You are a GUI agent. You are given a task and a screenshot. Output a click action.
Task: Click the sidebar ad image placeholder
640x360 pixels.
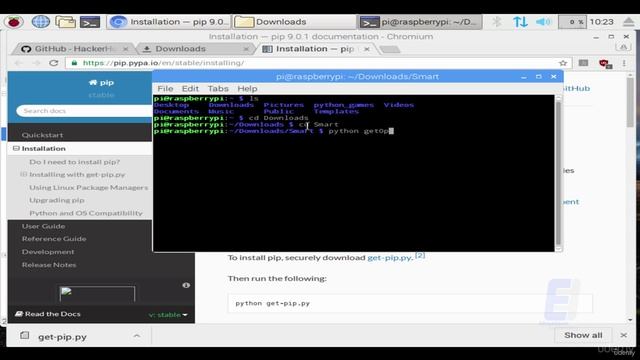[97, 294]
